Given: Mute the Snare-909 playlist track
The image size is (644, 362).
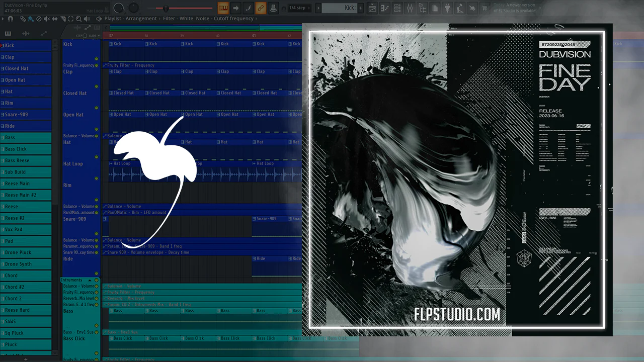Looking at the screenshot, I should tap(97, 234).
